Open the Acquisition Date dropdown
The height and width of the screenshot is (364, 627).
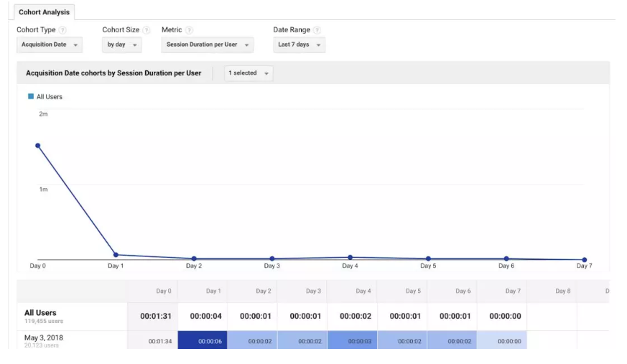[50, 45]
